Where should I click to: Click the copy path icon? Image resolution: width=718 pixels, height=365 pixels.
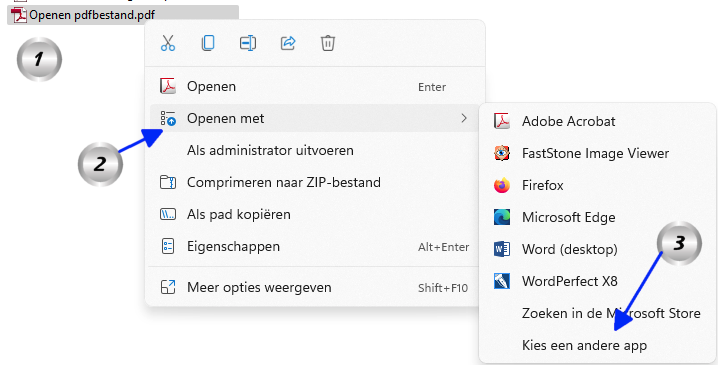coord(168,214)
